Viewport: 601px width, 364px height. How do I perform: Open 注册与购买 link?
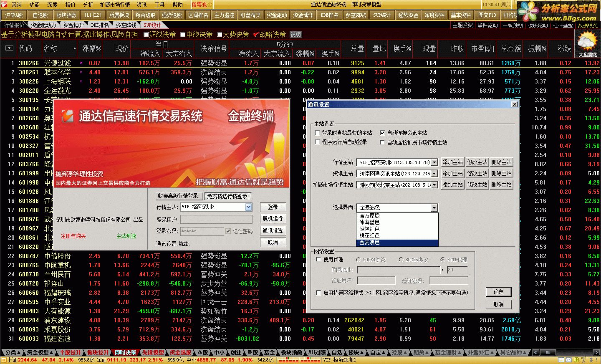[x=73, y=236]
